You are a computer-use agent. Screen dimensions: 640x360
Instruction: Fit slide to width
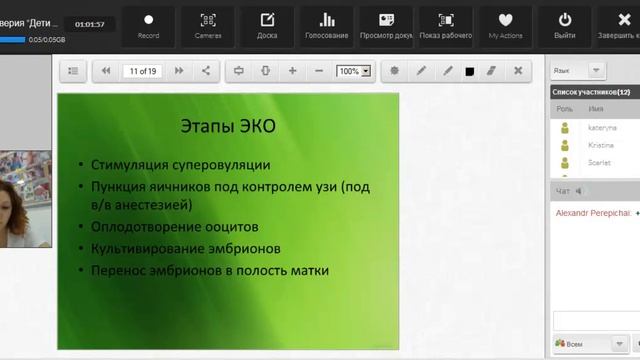(239, 71)
